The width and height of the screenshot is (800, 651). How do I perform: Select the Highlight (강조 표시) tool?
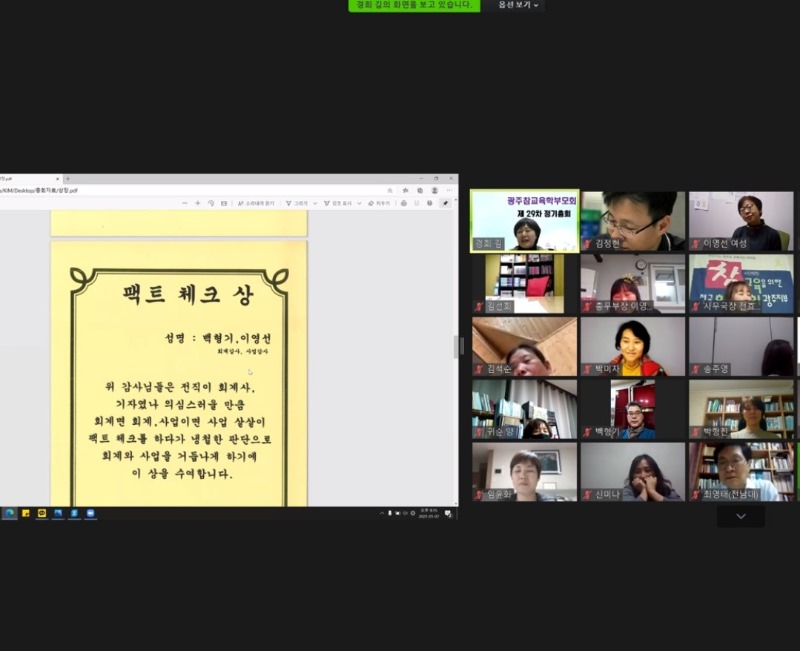tap(338, 203)
